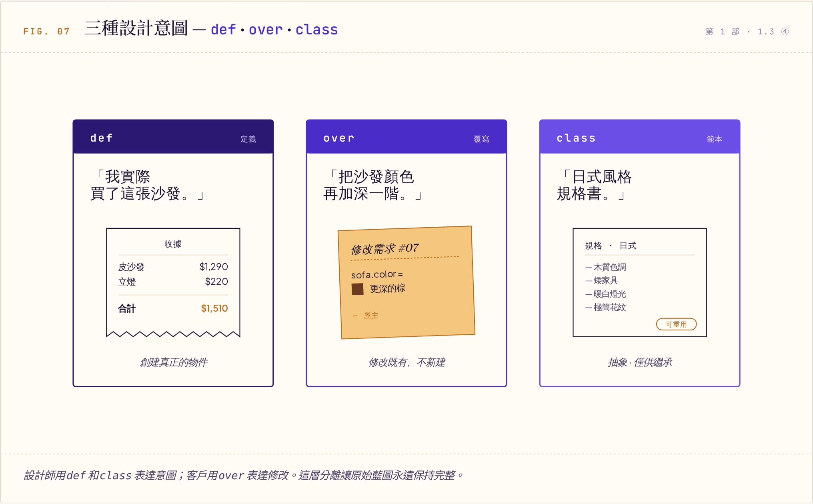
Task: Click the sofa.color = text
Action: [x=377, y=275]
